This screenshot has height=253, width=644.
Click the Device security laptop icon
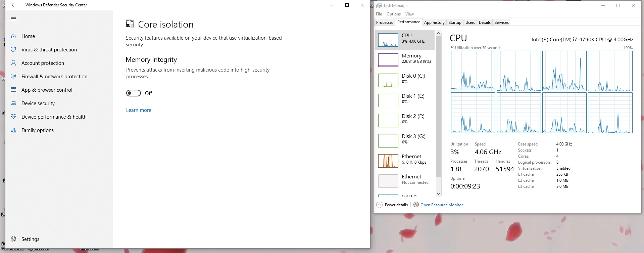[x=13, y=103]
